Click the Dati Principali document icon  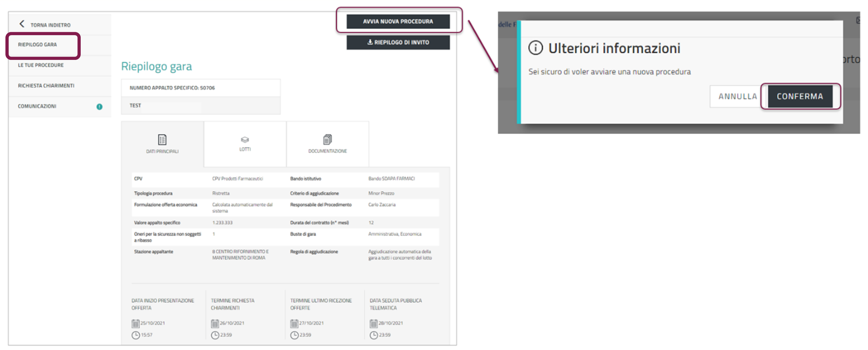(x=162, y=139)
